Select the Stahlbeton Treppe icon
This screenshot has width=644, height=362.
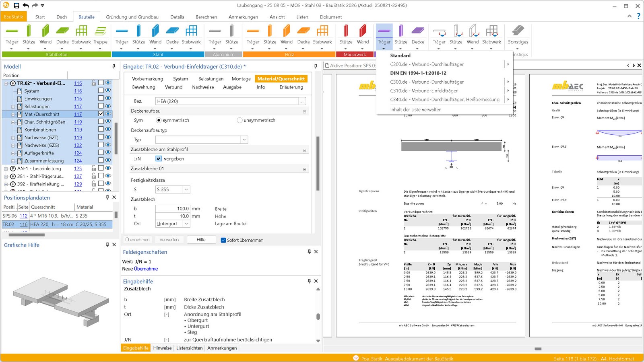pyautogui.click(x=100, y=31)
